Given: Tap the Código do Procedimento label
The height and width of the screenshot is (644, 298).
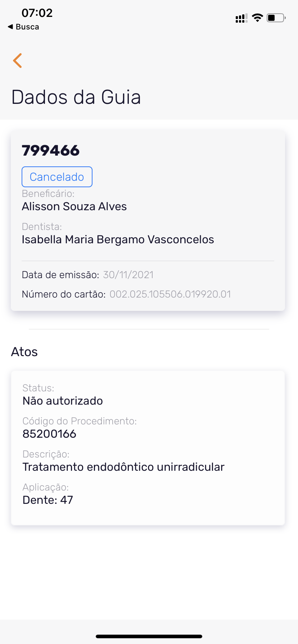Looking at the screenshot, I should point(80,421).
